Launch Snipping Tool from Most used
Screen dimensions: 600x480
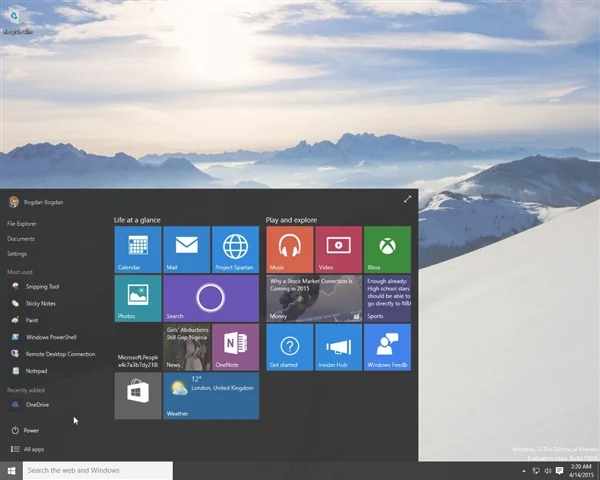35,286
